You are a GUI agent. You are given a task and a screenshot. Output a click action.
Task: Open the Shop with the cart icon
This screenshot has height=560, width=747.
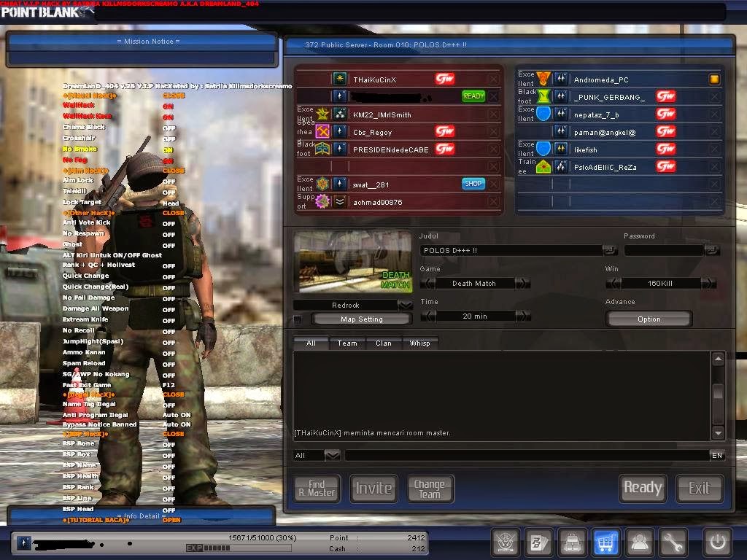[605, 542]
